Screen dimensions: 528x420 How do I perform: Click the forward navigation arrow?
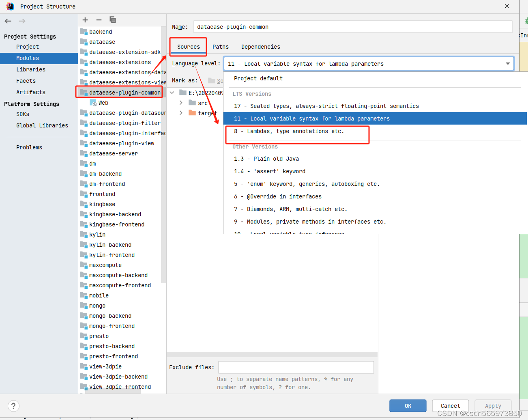click(x=22, y=21)
